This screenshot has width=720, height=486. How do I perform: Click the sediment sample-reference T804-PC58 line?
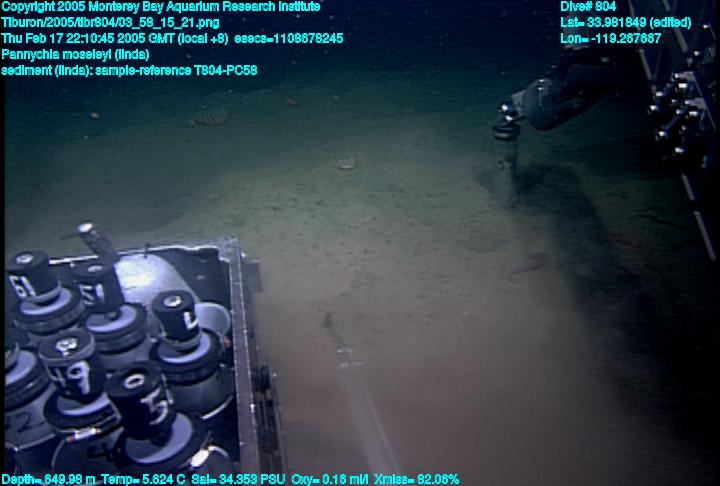129,70
